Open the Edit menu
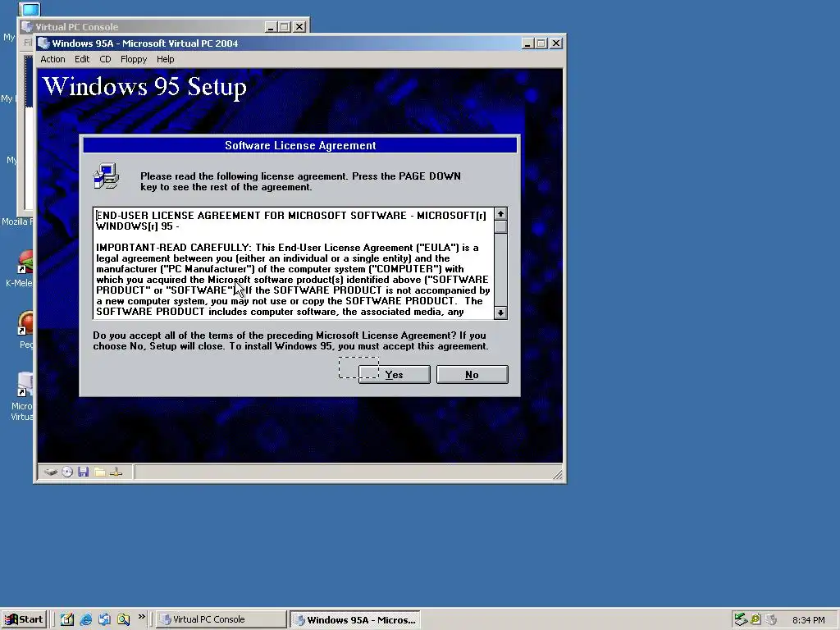The image size is (840, 630). click(x=82, y=59)
